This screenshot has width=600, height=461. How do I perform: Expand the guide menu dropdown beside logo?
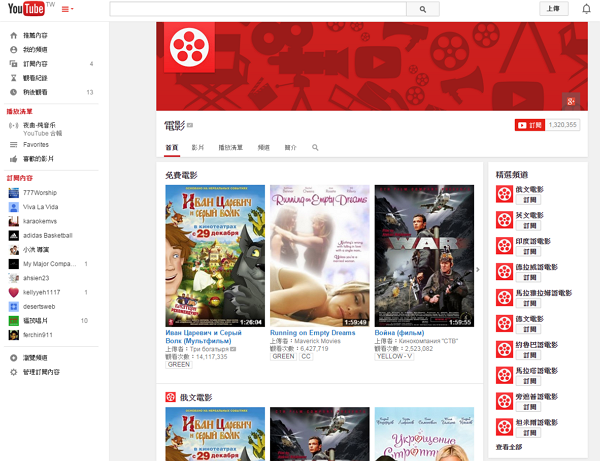point(68,9)
